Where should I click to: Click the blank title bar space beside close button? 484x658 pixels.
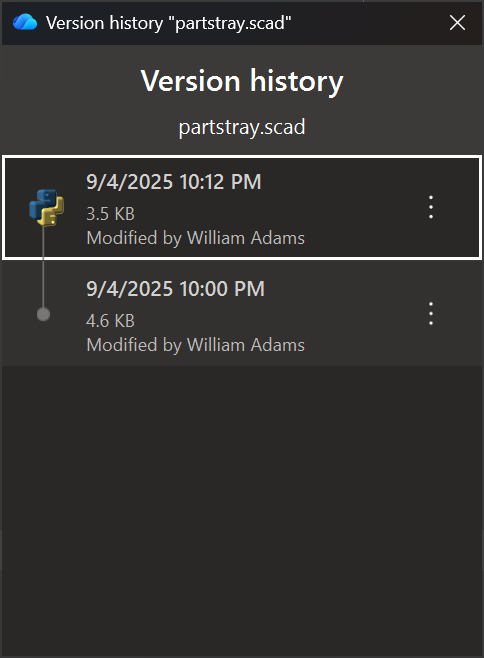pos(367,23)
